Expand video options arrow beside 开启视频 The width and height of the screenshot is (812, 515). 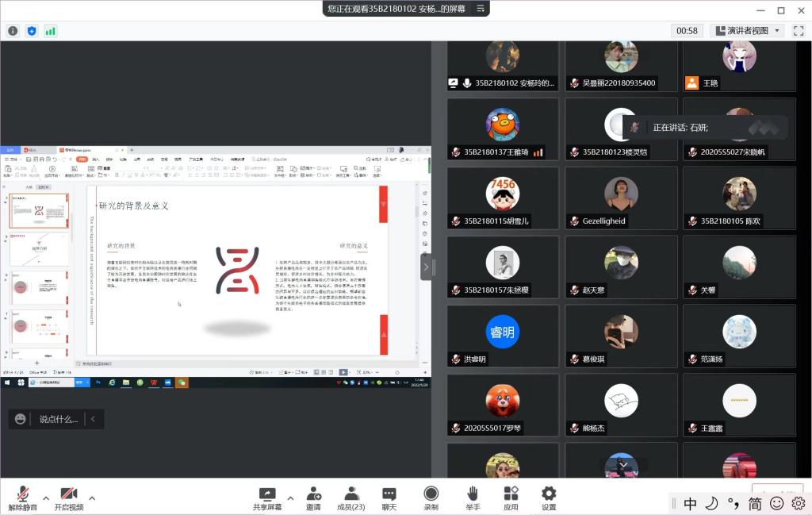(x=92, y=498)
